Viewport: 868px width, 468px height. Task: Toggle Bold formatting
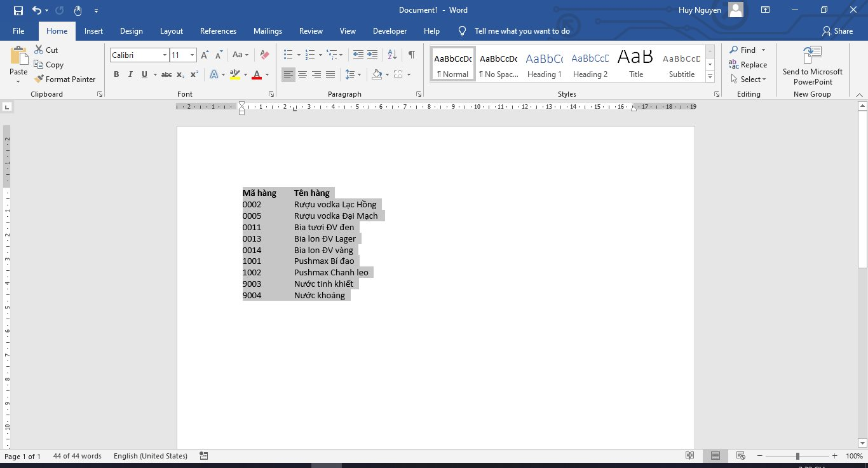116,74
